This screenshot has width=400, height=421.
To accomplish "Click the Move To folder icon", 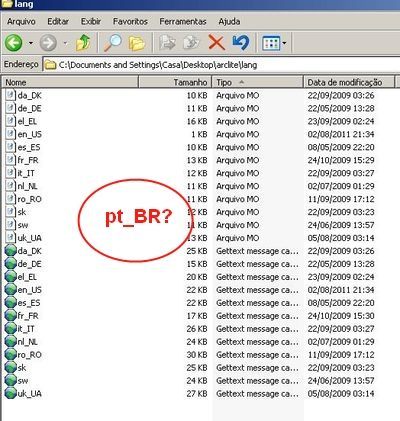I will click(x=167, y=43).
